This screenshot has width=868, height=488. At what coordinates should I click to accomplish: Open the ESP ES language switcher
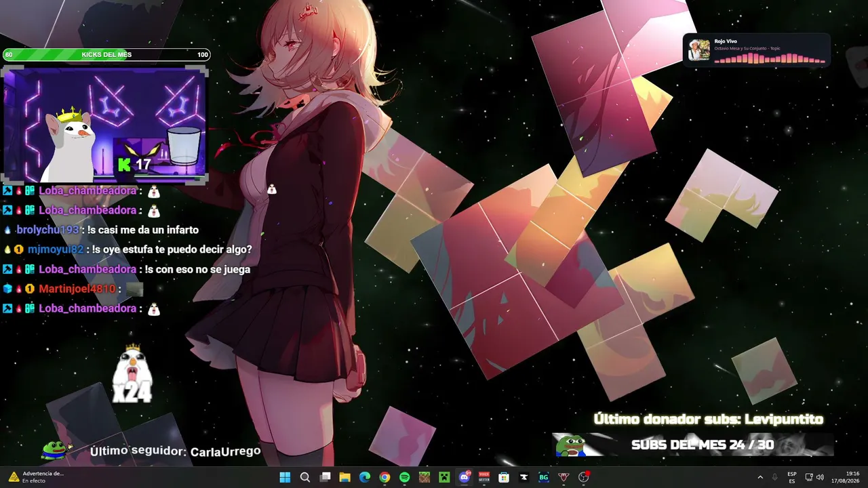click(x=792, y=477)
